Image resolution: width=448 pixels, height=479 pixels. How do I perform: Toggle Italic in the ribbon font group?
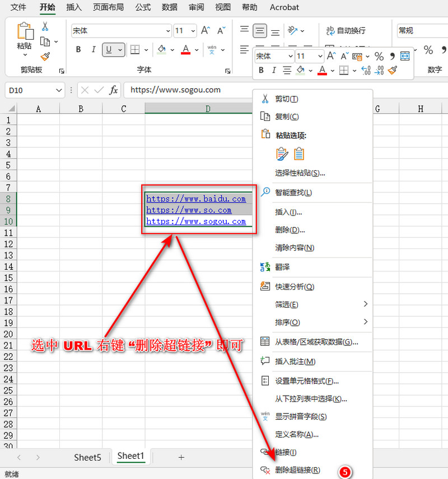(x=94, y=50)
